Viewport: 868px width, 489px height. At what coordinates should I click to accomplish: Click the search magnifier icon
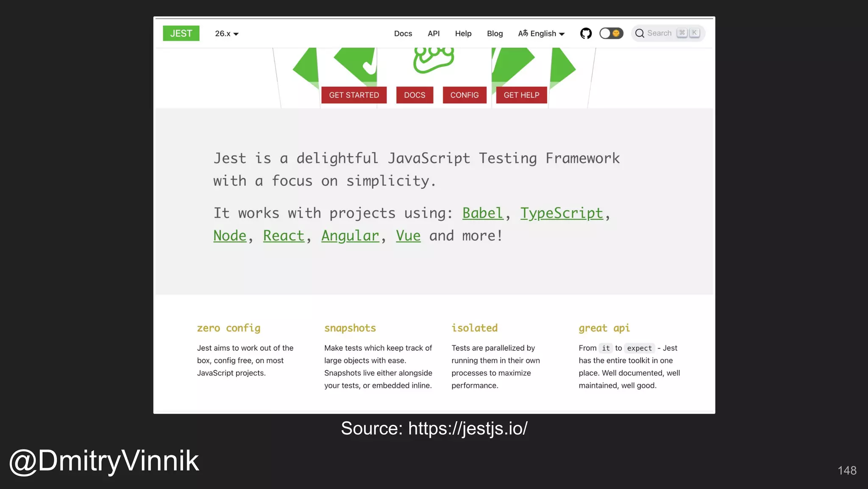[640, 34]
